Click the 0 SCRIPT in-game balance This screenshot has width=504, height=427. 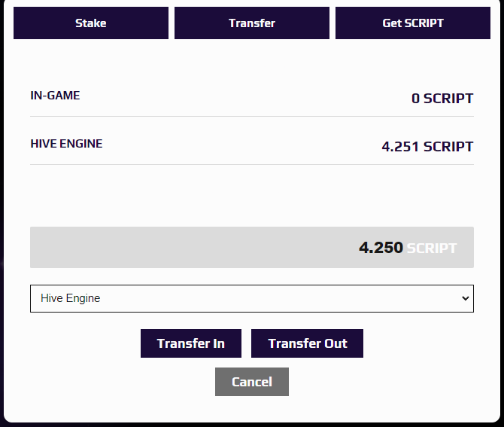(x=442, y=99)
